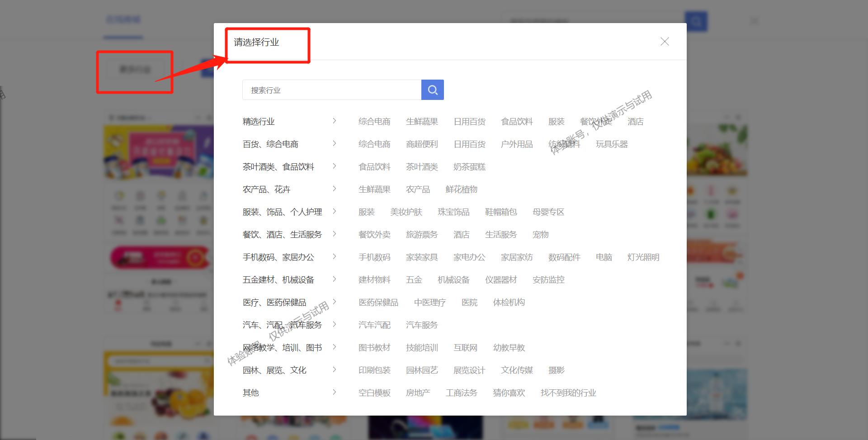This screenshot has height=440, width=868.
Task: Select the 灯光照明 industry
Action: tap(643, 257)
